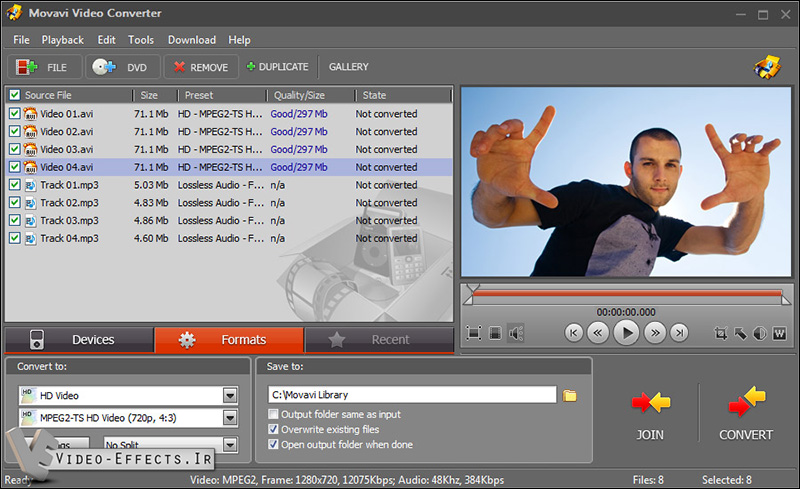Uncheck Video 01.avi checkbox
The width and height of the screenshot is (800, 489).
[15, 114]
